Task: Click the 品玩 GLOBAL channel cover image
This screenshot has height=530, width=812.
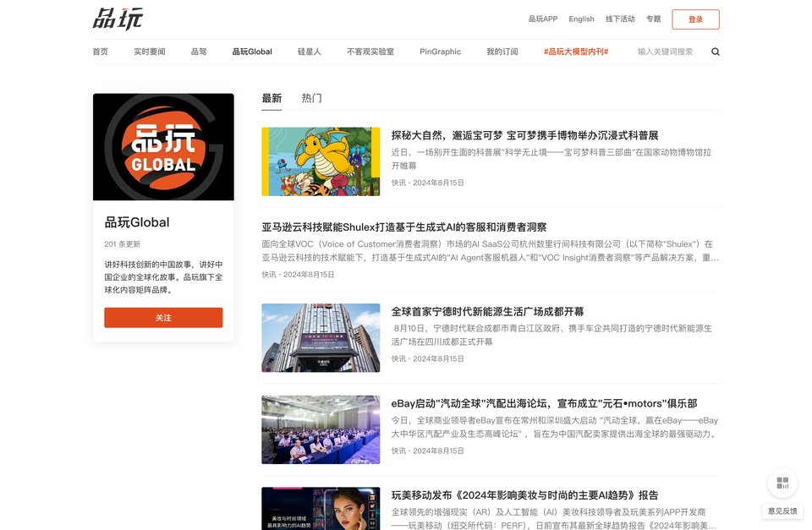Action: (163, 147)
